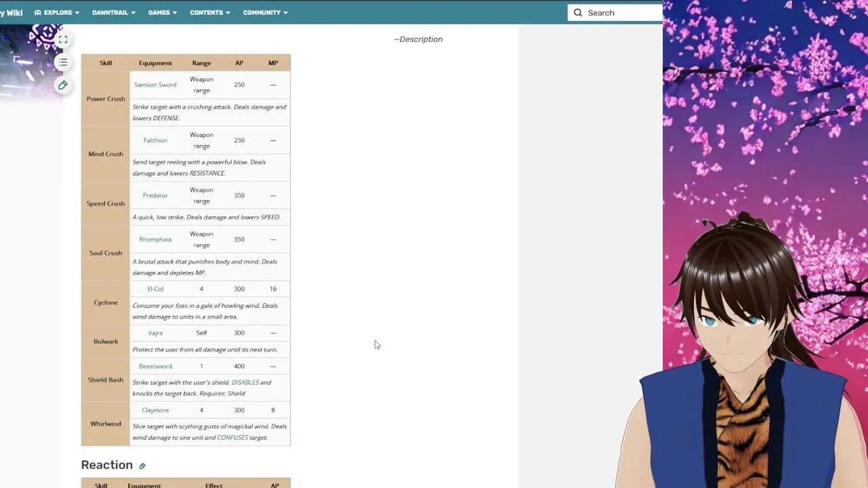Click the edit pencil next to Reaction heading
868x488 pixels.
point(142,466)
